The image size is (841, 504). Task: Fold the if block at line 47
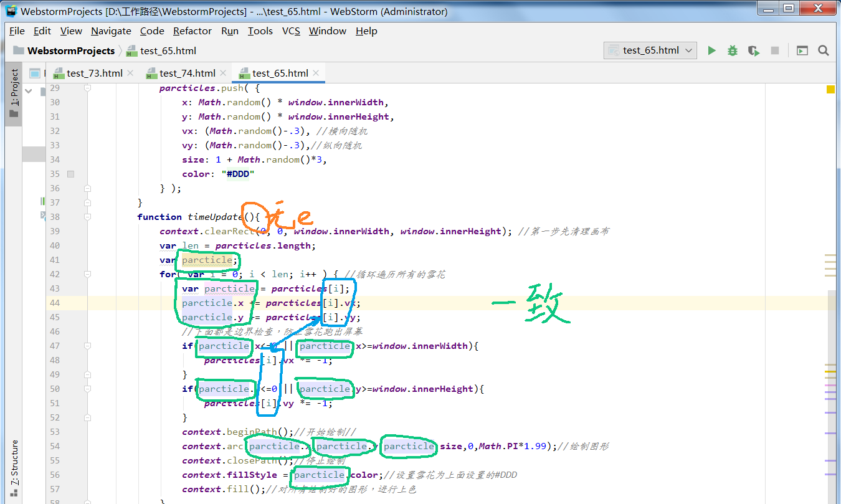[x=87, y=346]
